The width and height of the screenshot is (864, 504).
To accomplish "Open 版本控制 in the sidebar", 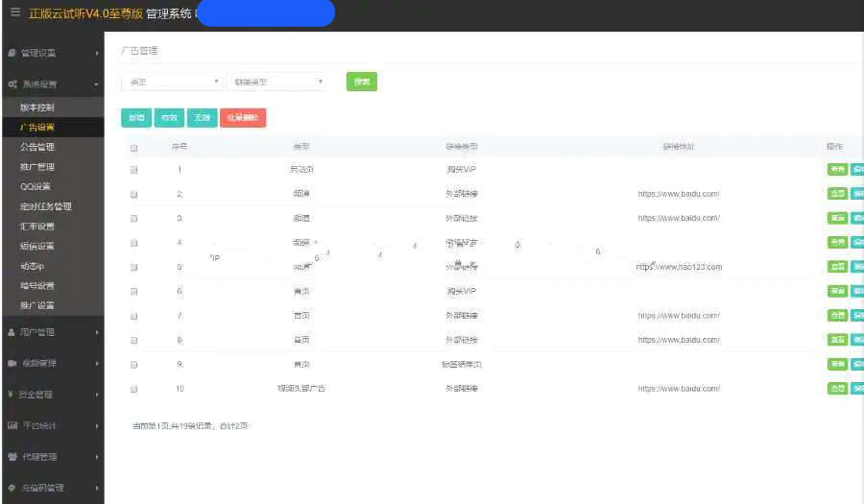I will [37, 108].
